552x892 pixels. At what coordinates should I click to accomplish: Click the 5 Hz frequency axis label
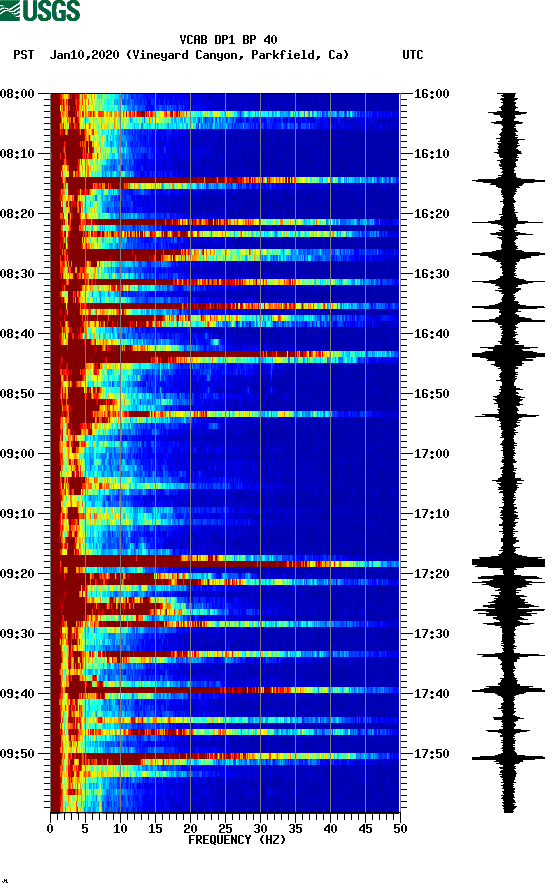(x=85, y=828)
